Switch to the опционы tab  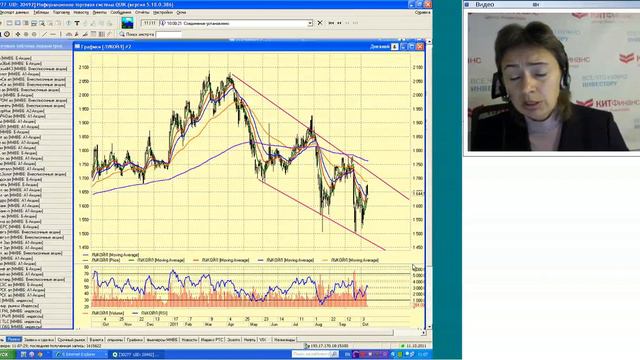point(115,340)
